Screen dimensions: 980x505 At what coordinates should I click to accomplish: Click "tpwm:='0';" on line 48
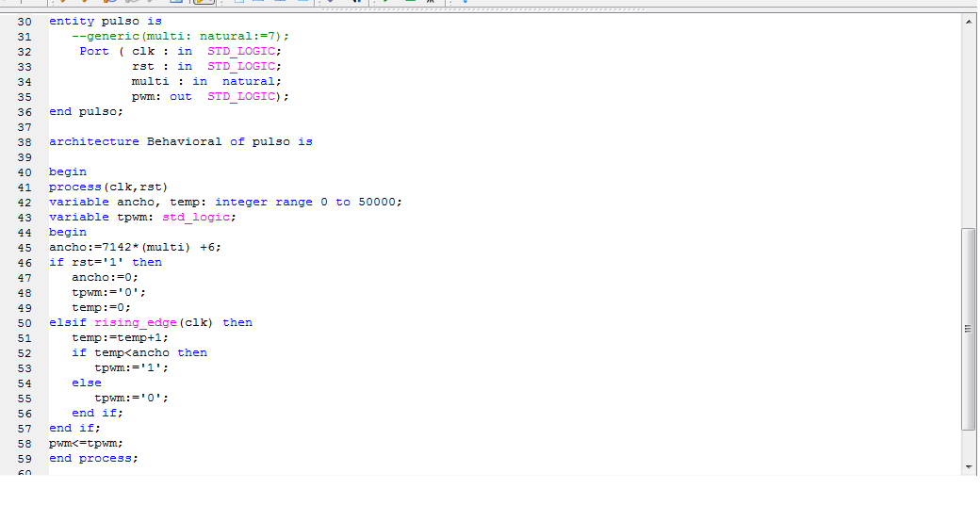coord(108,292)
